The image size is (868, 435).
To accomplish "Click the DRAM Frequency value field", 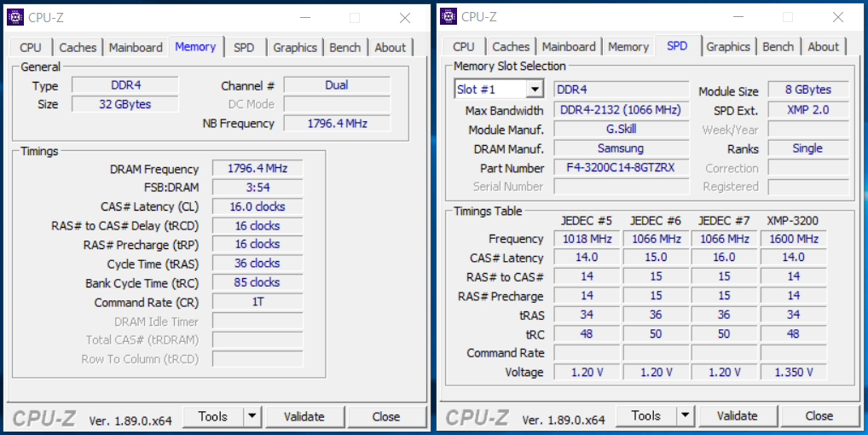I will click(258, 168).
